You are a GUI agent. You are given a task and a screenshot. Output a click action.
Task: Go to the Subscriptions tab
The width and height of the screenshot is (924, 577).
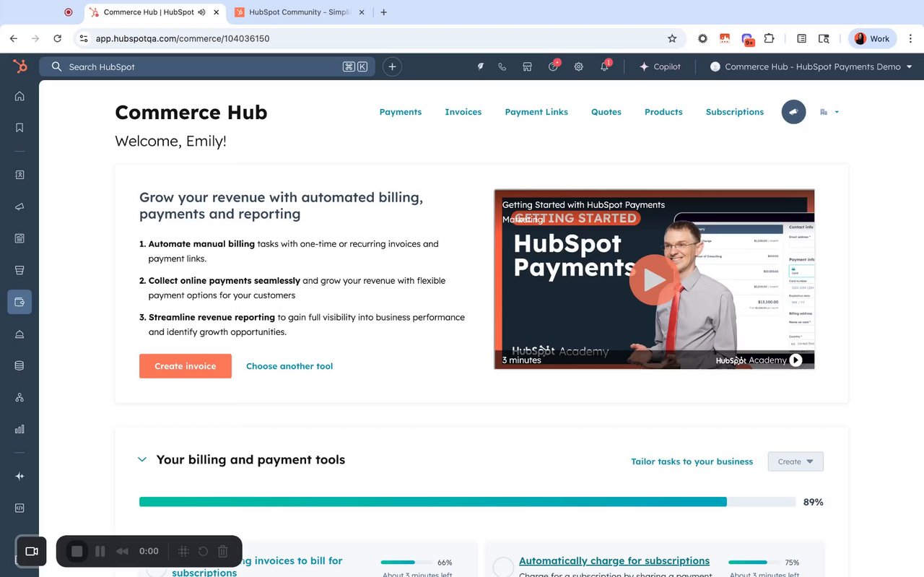(735, 112)
